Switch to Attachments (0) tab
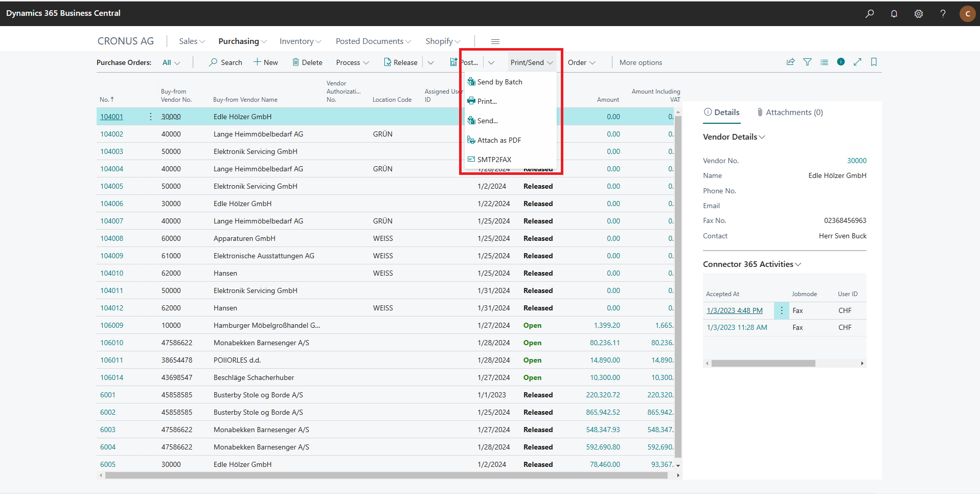This screenshot has height=494, width=980. point(790,113)
